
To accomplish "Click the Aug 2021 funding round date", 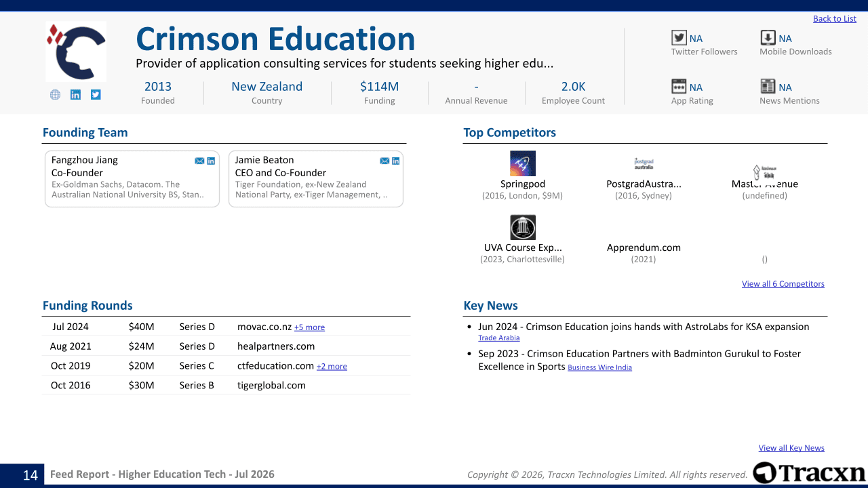I will (x=71, y=346).
